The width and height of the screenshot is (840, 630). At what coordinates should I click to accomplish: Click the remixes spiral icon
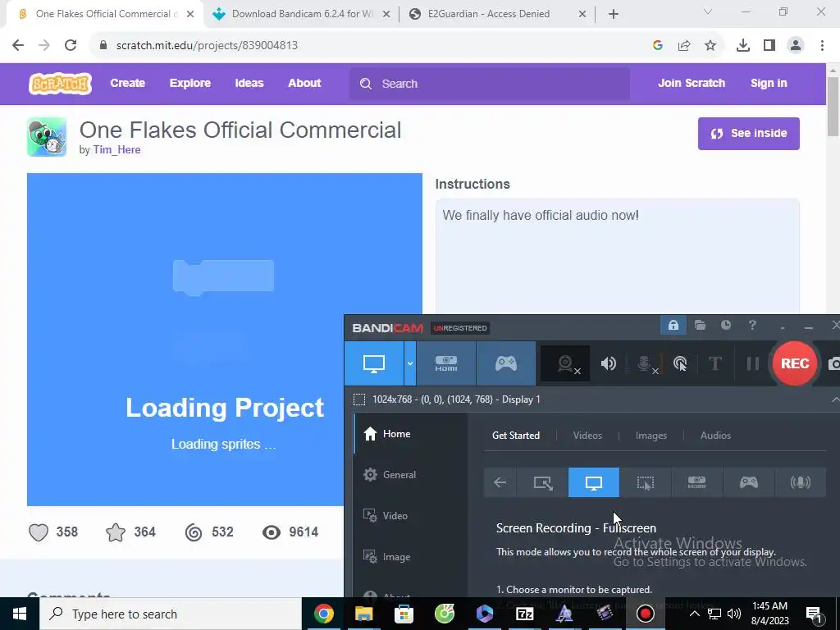tap(194, 532)
